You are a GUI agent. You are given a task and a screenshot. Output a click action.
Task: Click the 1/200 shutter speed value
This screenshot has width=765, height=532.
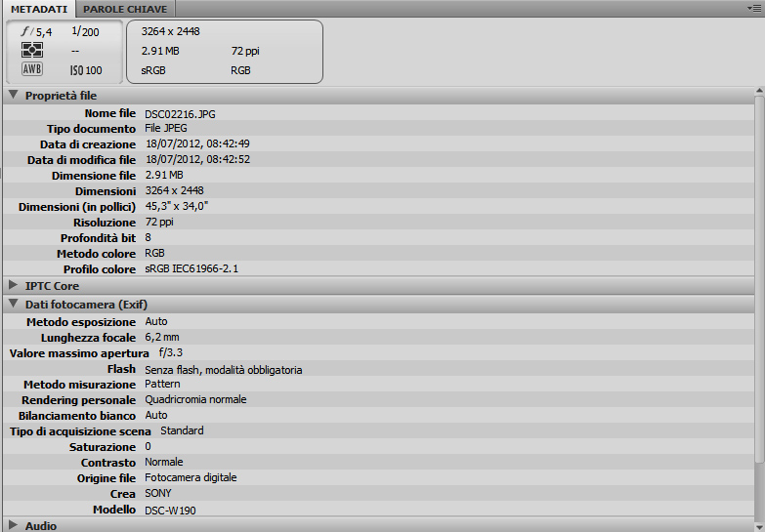85,31
